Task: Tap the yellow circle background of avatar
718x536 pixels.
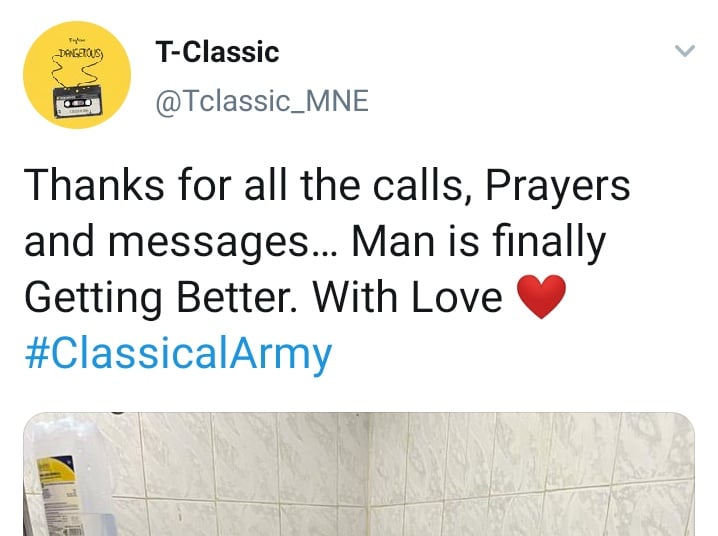Action: point(42,95)
